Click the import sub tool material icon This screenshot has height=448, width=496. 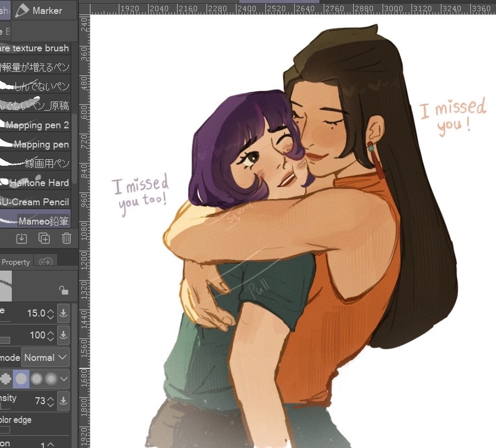tap(21, 238)
